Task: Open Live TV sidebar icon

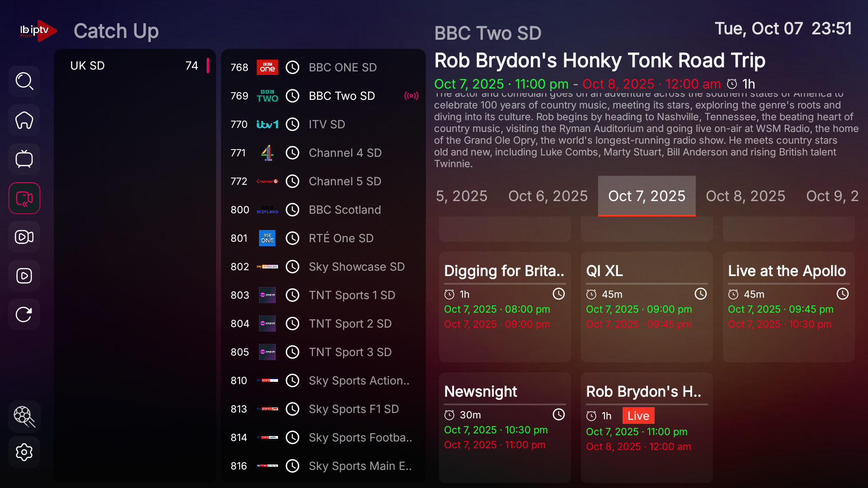Action: (24, 159)
